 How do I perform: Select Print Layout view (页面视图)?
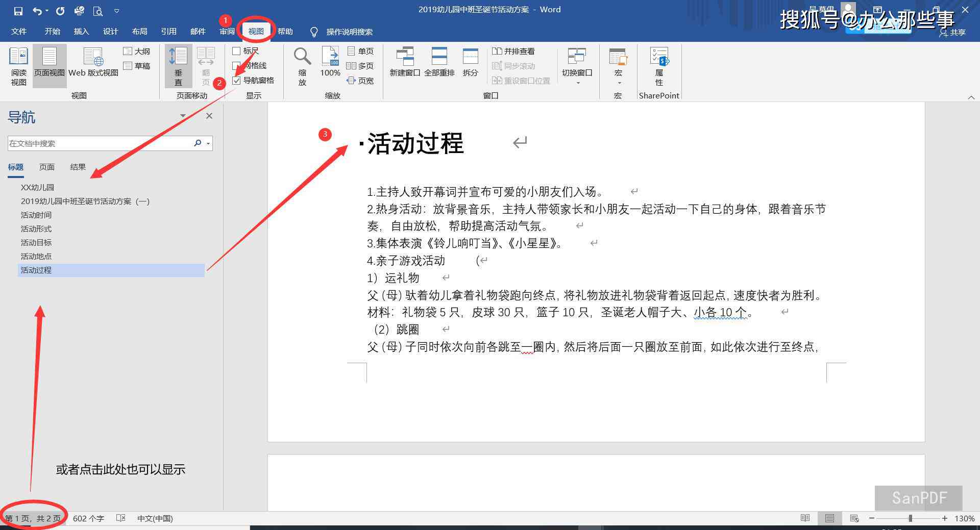click(50, 66)
